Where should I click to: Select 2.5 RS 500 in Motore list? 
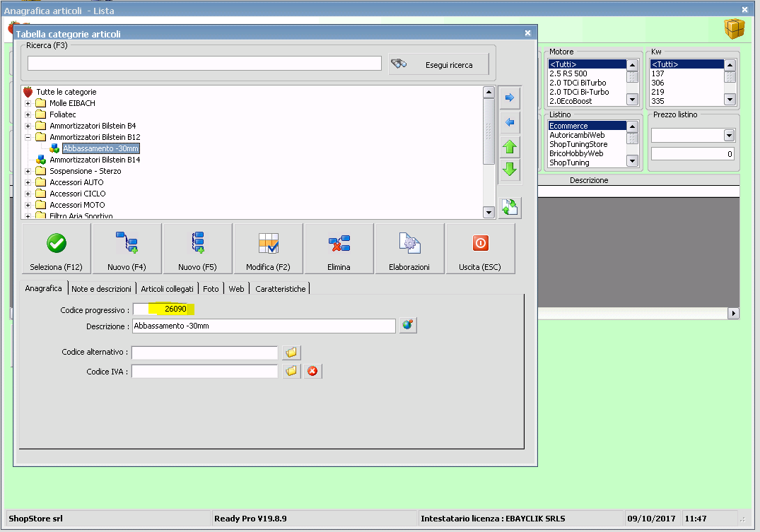click(x=587, y=73)
